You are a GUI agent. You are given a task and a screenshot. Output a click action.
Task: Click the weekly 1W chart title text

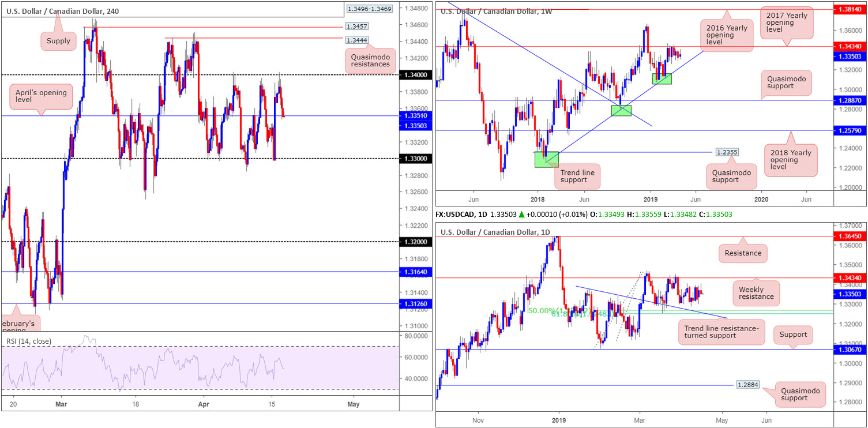[x=496, y=11]
